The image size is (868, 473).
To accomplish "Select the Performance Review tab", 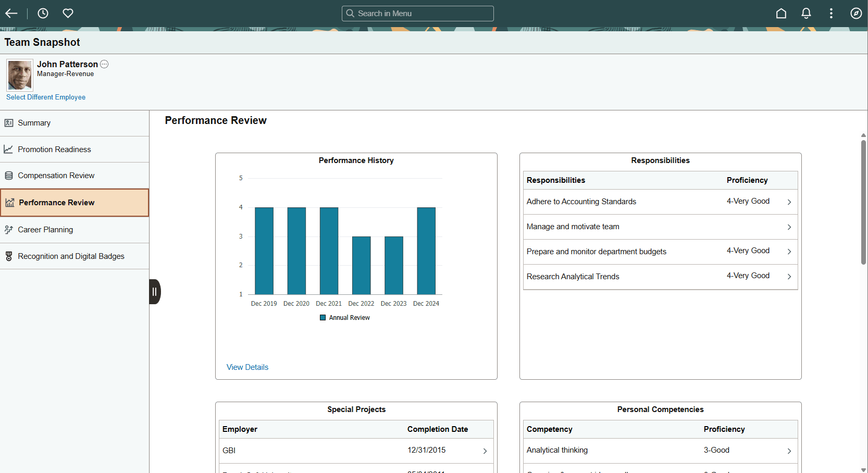I will point(75,203).
